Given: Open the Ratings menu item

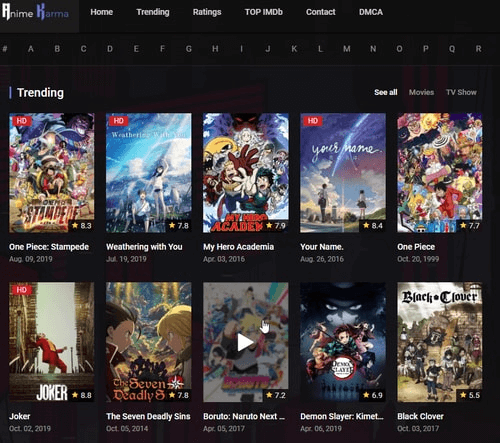Looking at the screenshot, I should pyautogui.click(x=207, y=12).
